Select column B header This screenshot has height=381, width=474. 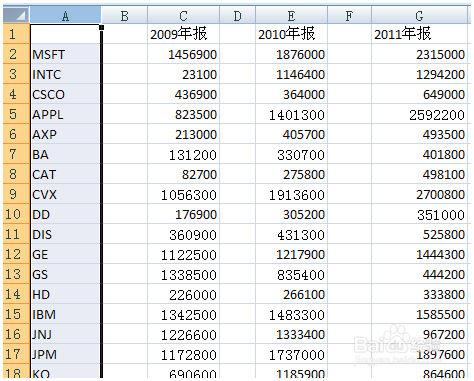pyautogui.click(x=124, y=15)
